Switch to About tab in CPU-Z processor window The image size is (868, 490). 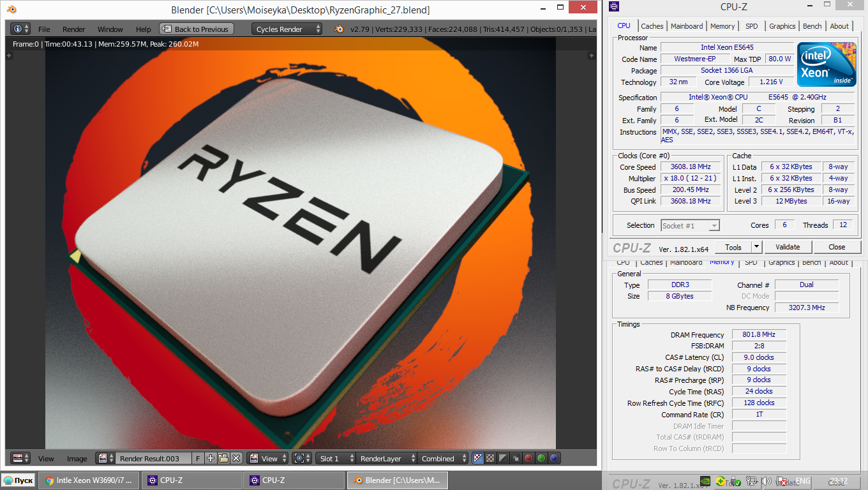(x=839, y=26)
